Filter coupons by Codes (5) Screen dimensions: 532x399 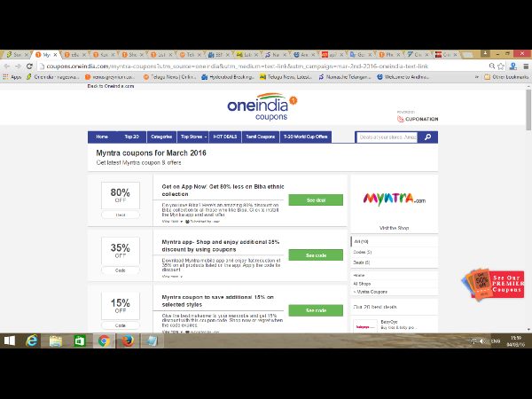point(364,252)
